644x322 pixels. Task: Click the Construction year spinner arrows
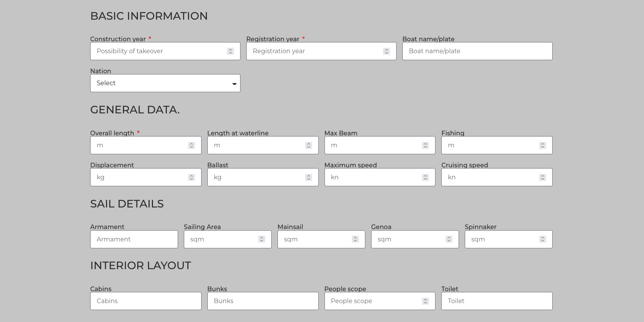230,51
